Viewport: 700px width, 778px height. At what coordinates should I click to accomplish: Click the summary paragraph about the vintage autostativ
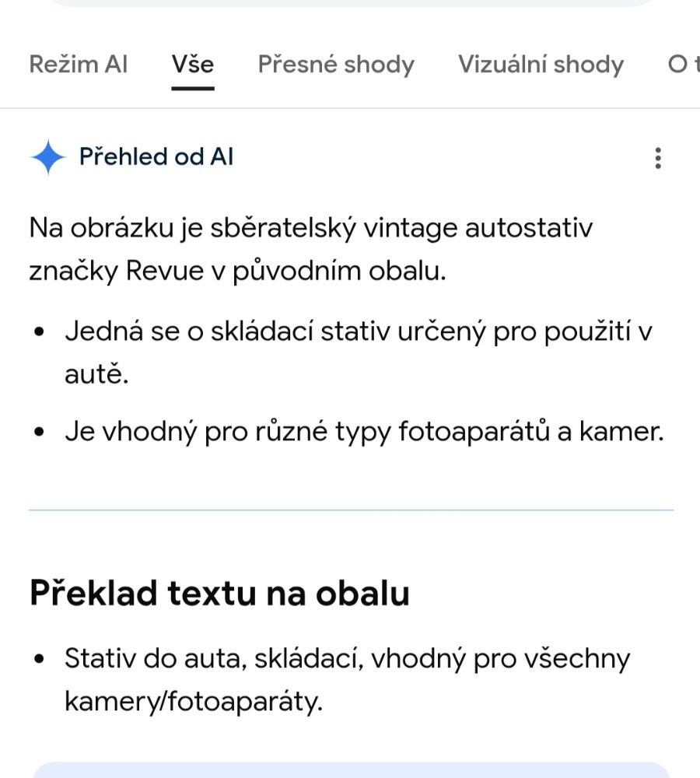(311, 251)
